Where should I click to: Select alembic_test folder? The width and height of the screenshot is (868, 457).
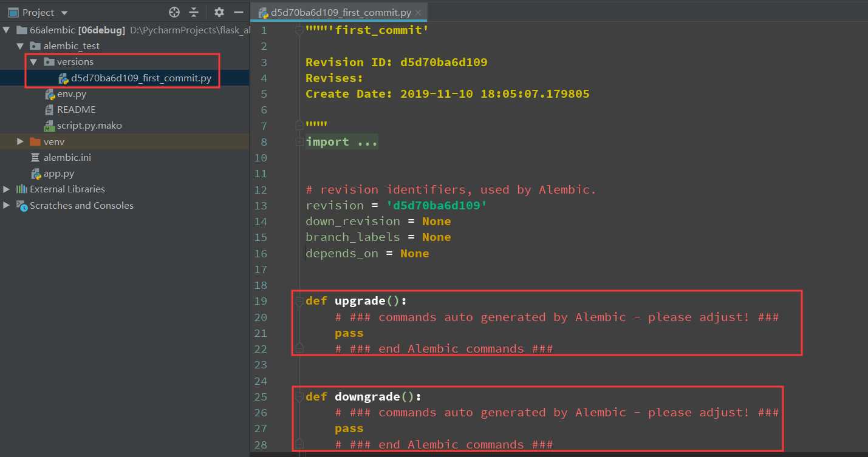(72, 46)
